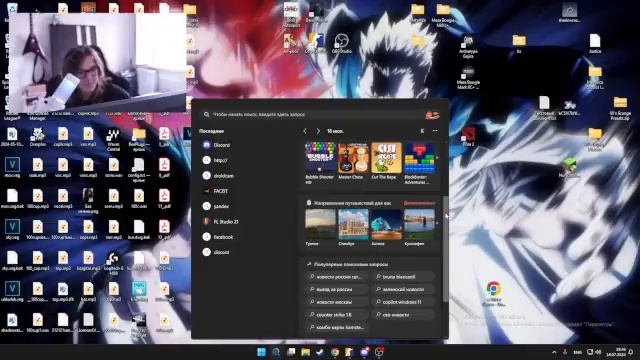
Task: Search popular query зеленский новости
Action: [403, 289]
